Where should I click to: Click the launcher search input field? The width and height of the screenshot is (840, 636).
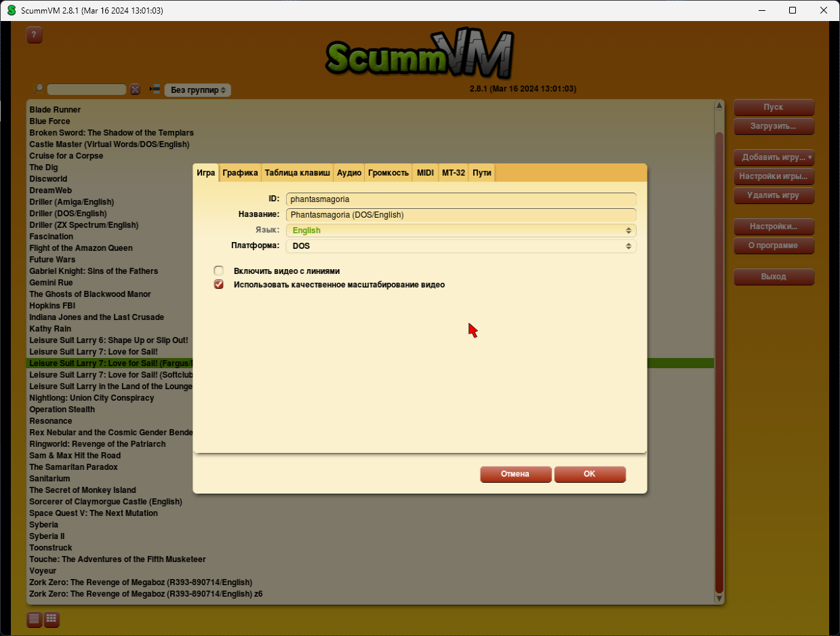tap(87, 90)
